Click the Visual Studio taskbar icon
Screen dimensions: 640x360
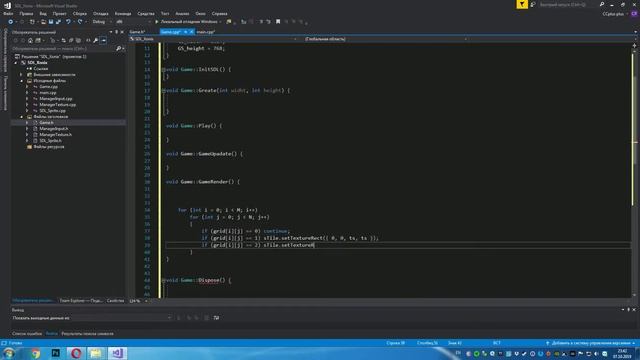tap(118, 353)
